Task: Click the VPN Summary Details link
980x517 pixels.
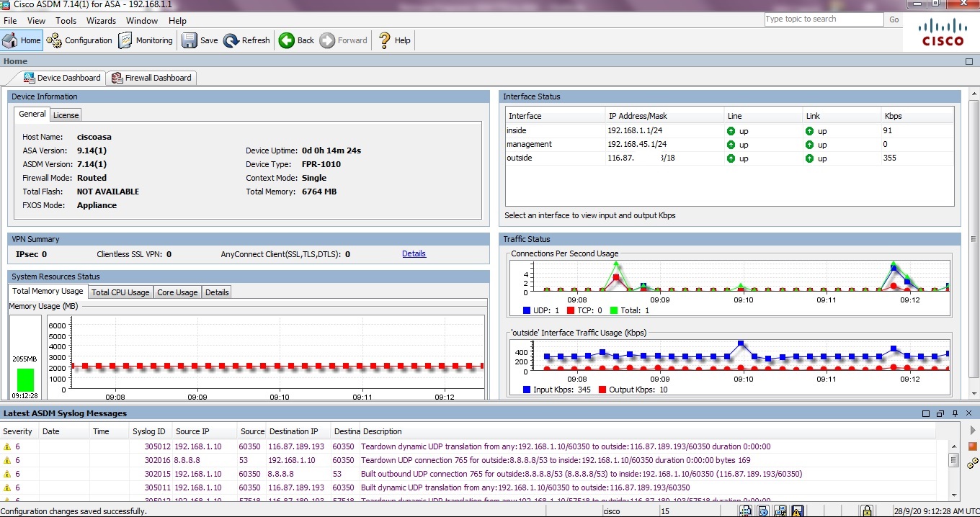Action: tap(414, 253)
